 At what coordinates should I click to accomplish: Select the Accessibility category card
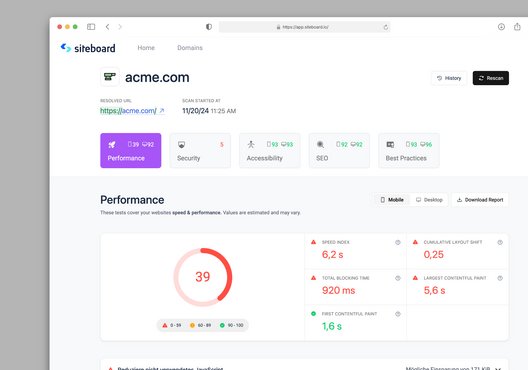click(x=270, y=150)
